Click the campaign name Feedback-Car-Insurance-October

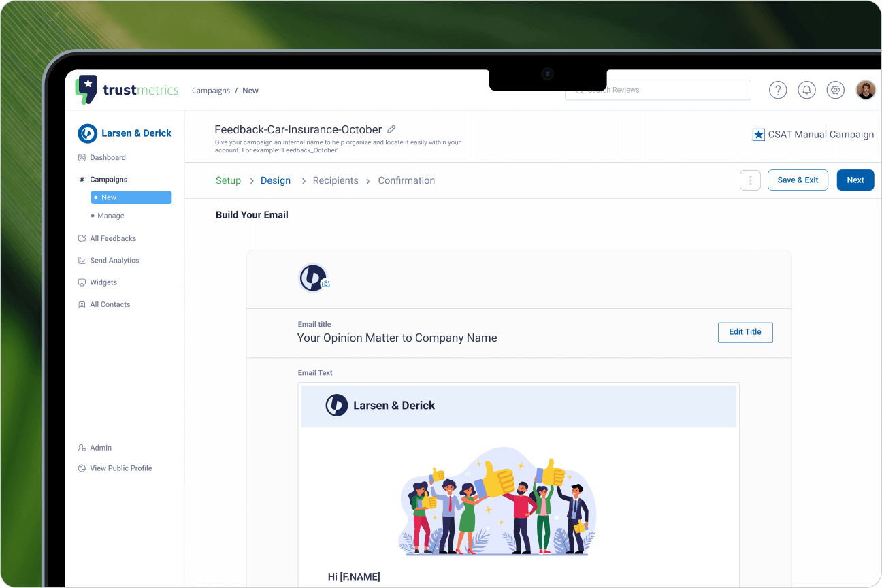click(298, 129)
